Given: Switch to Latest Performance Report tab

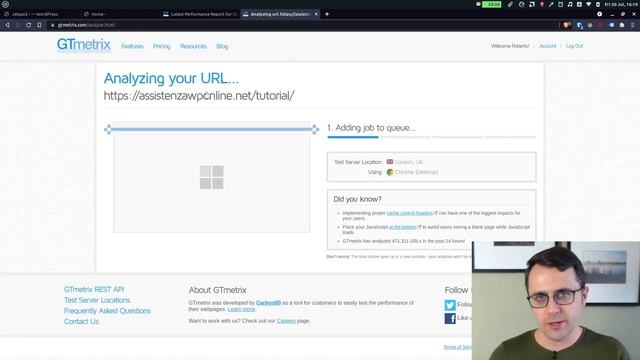Looking at the screenshot, I should (200, 14).
